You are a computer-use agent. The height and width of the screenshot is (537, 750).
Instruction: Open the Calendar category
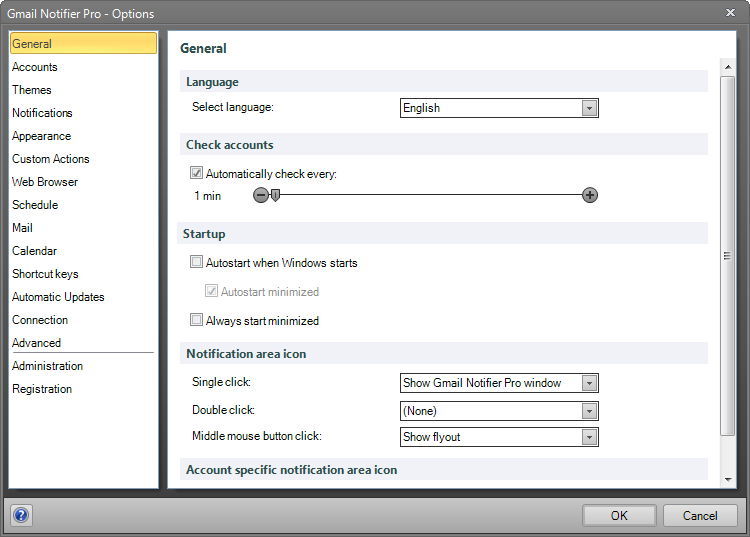click(x=34, y=251)
